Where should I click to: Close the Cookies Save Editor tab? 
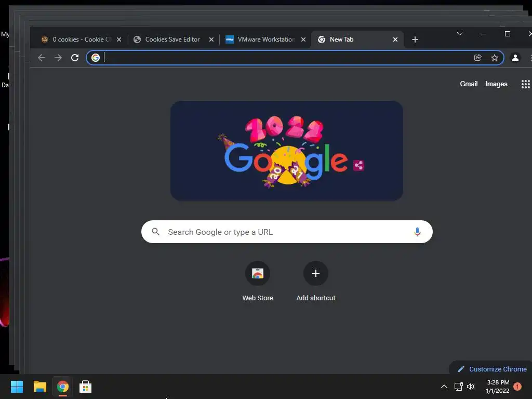point(211,39)
